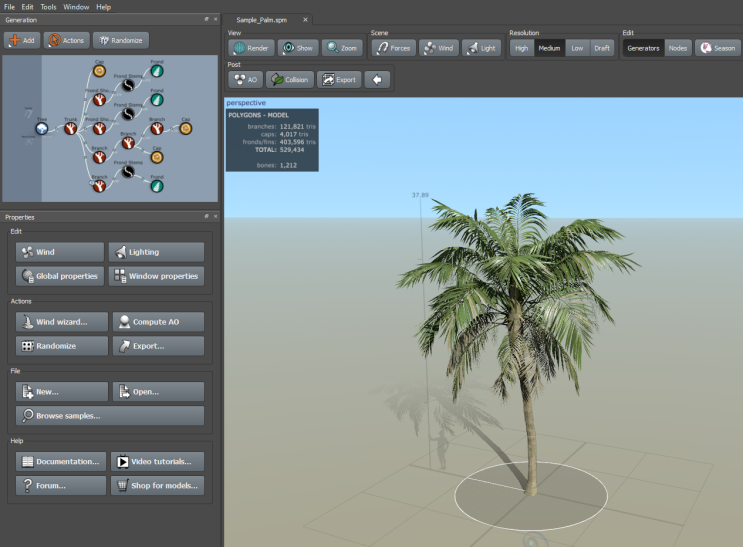Click the Compute AO action

tap(158, 322)
